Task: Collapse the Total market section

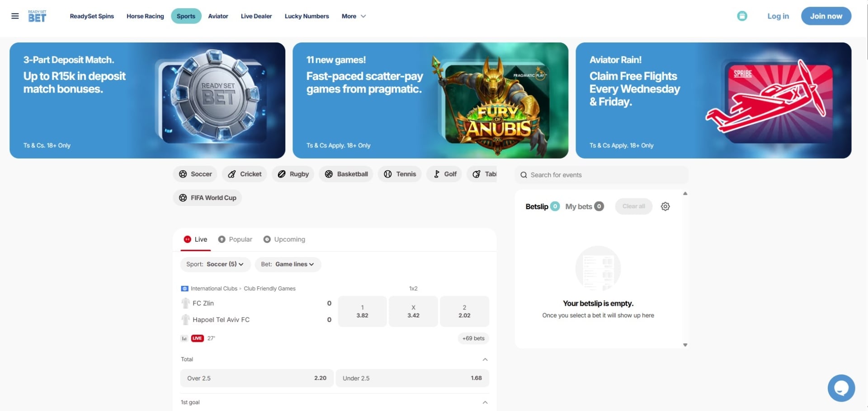Action: [485, 360]
